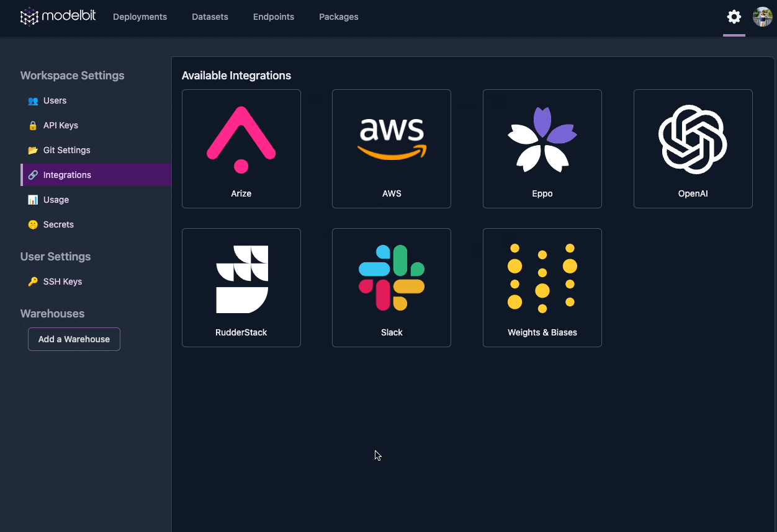Click the OpenAI card label
777x532 pixels.
click(693, 193)
